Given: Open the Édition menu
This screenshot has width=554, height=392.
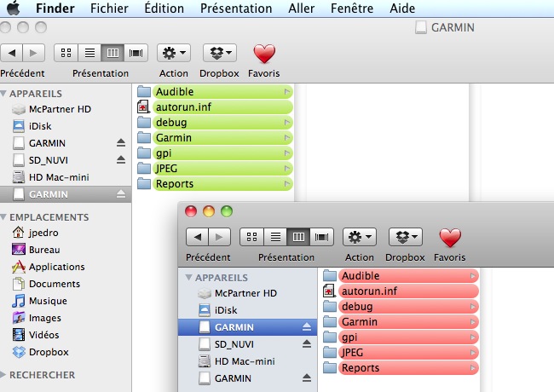Looking at the screenshot, I should [164, 9].
